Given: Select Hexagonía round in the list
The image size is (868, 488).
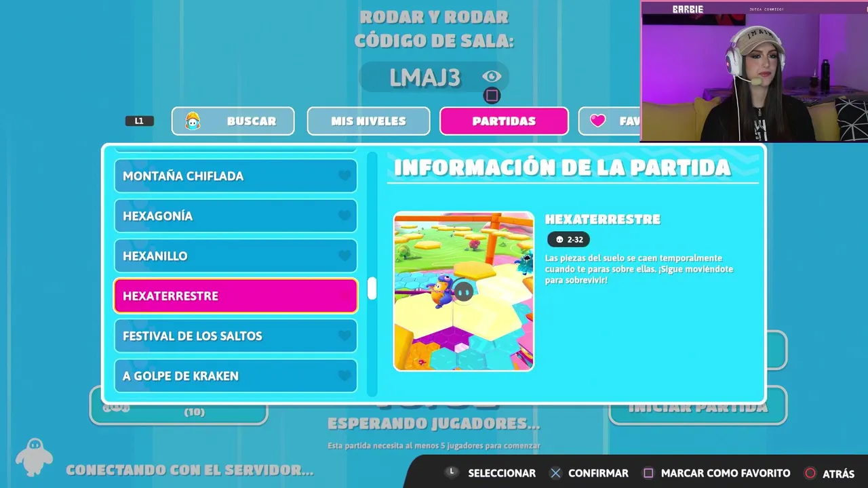Looking at the screenshot, I should 235,216.
